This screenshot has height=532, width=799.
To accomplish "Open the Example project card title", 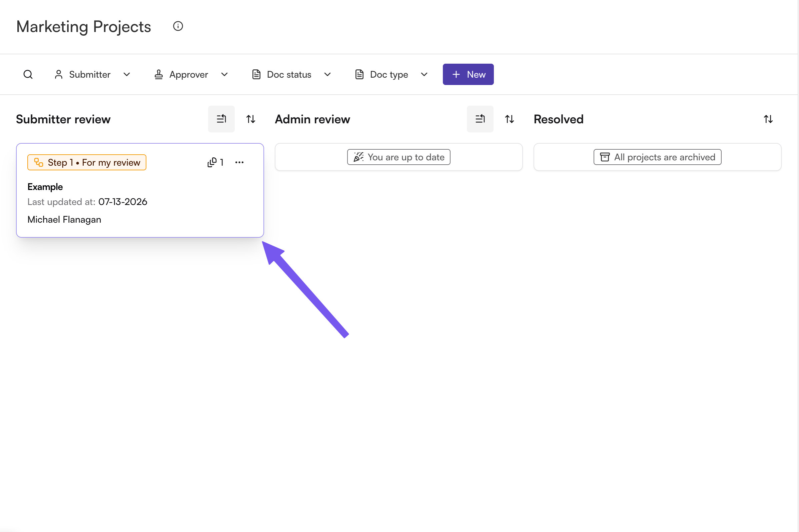I will (x=45, y=187).
